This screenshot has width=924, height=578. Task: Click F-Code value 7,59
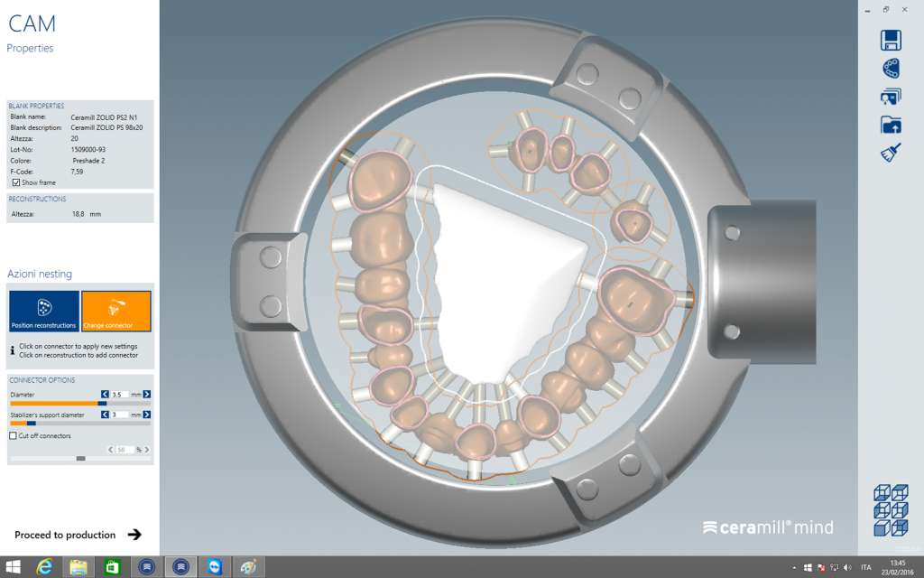click(x=78, y=172)
